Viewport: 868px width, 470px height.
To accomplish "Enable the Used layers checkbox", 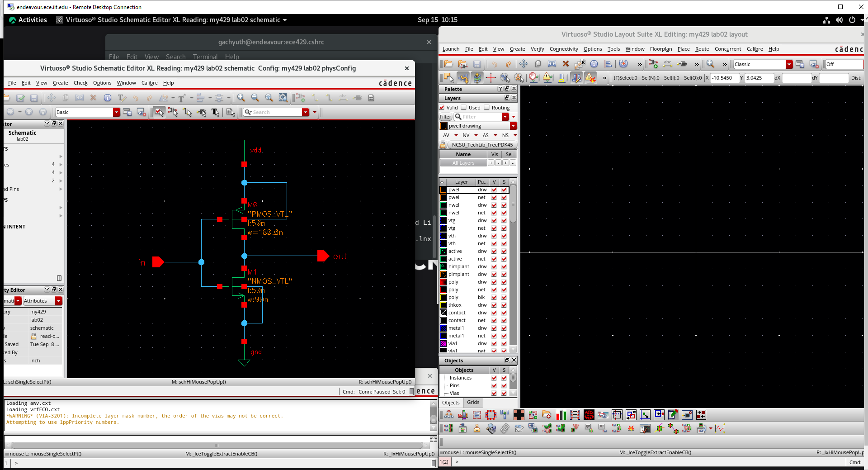I will coord(464,108).
